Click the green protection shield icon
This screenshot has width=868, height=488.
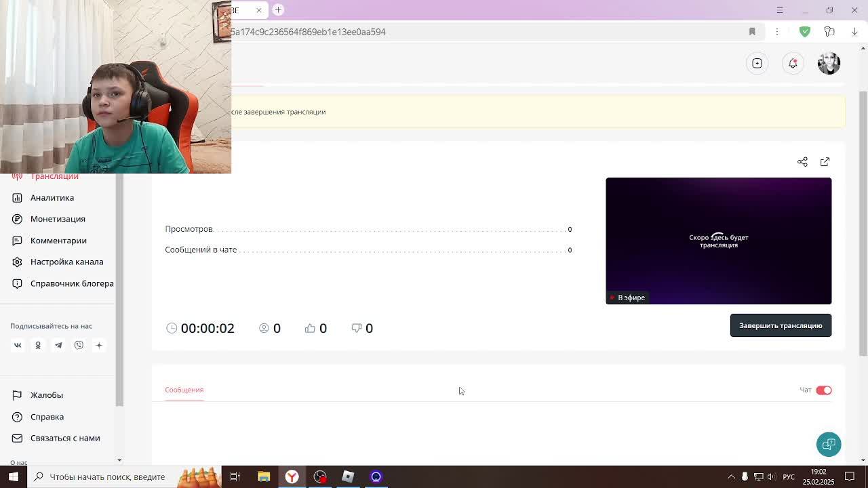coord(805,32)
